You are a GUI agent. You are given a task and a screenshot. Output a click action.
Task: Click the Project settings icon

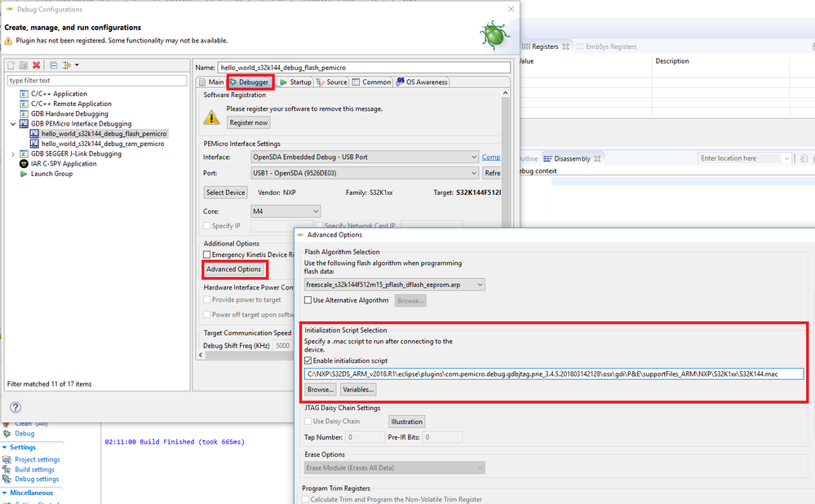pos(7,459)
